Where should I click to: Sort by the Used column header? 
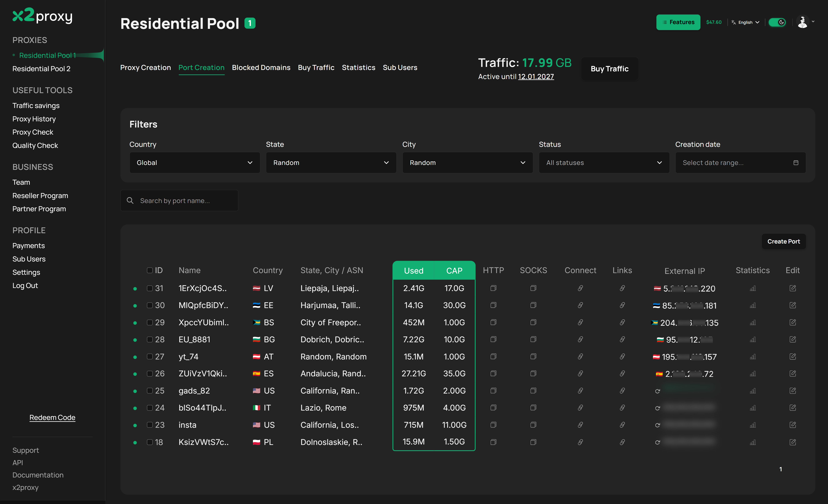(x=414, y=271)
